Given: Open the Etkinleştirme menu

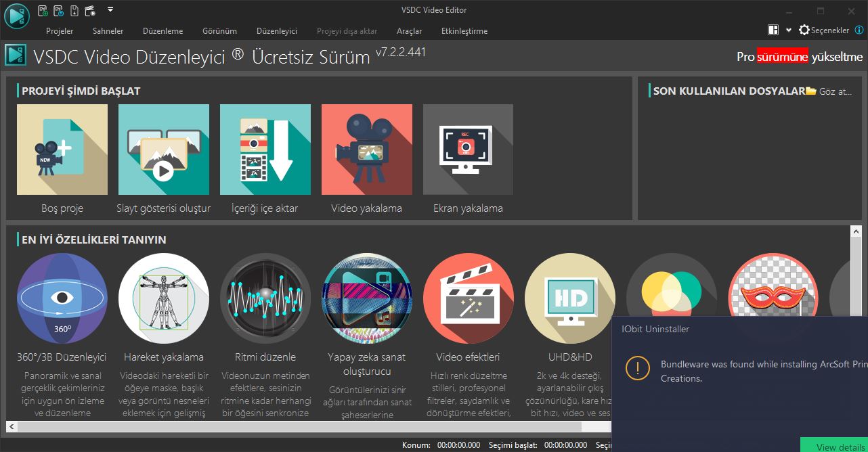Looking at the screenshot, I should tap(464, 31).
